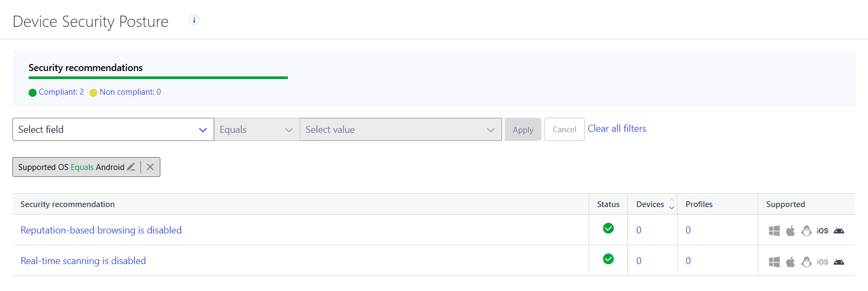Click Windows icon in Real-time scanning row
868x291 pixels.
click(774, 262)
